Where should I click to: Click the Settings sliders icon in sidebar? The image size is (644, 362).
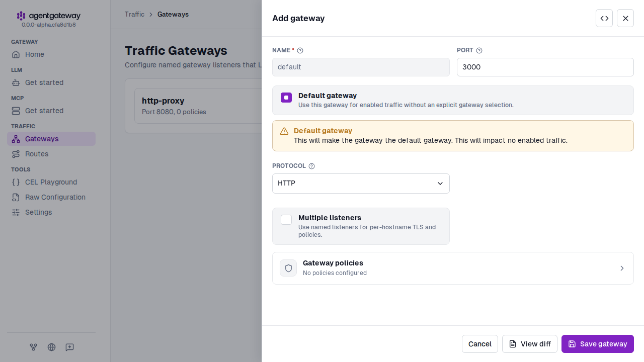(16, 212)
